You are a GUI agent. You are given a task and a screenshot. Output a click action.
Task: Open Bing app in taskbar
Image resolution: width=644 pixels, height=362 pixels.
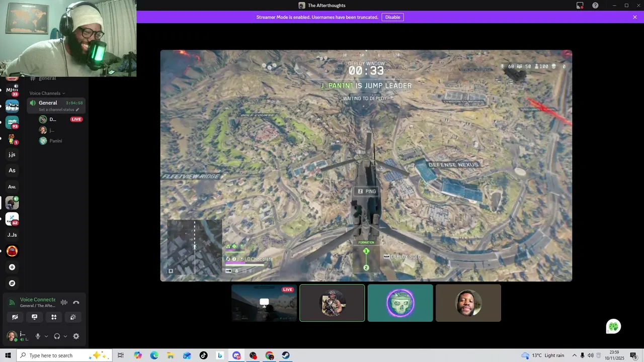[x=220, y=355]
